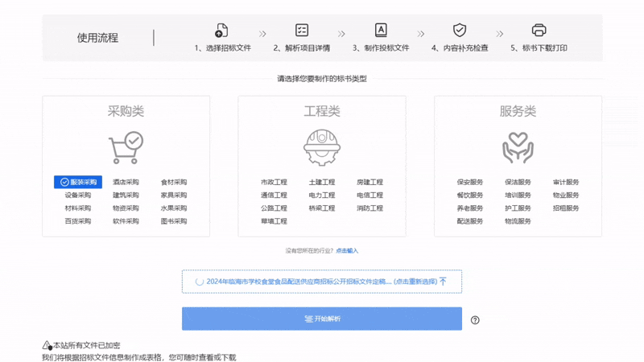Click the parse icon inside the 开始解析 button

click(309, 319)
